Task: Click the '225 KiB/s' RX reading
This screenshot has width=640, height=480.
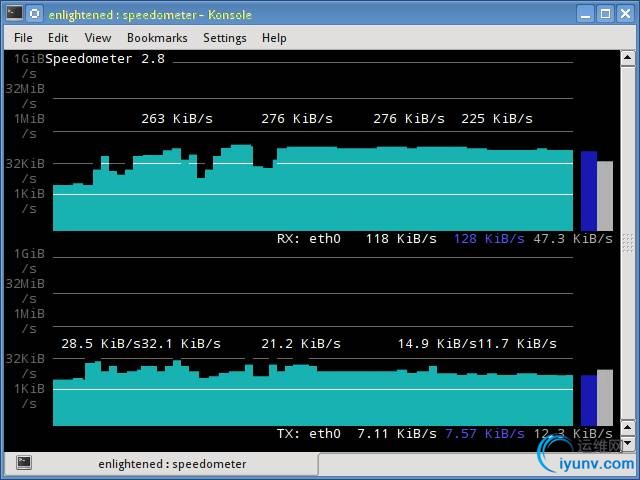Action: coord(497,119)
